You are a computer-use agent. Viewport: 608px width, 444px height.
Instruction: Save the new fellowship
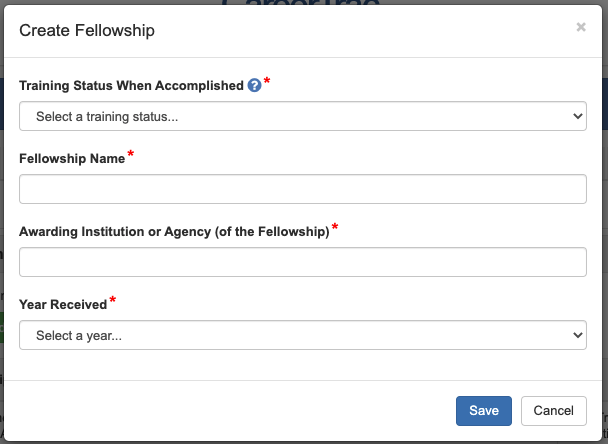point(484,411)
